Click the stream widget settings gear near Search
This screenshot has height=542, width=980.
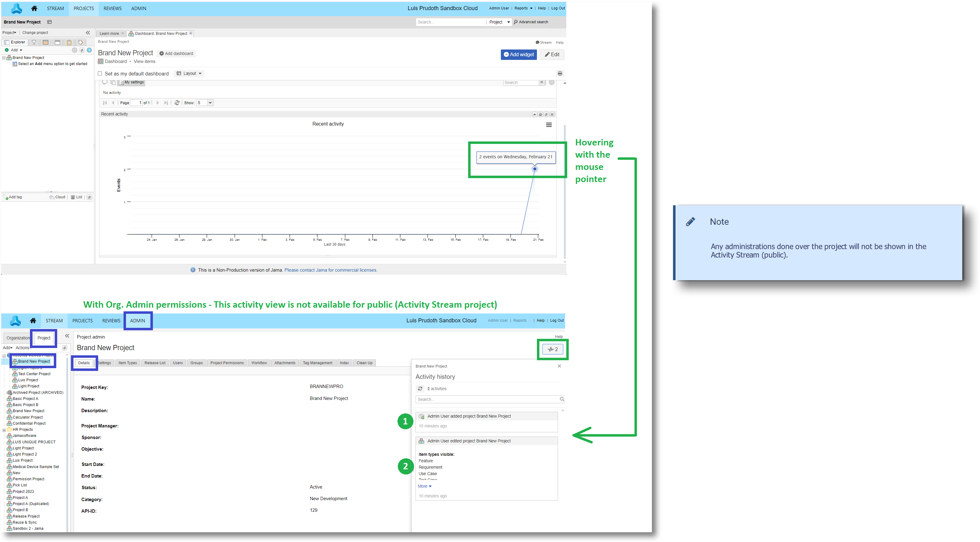[552, 82]
